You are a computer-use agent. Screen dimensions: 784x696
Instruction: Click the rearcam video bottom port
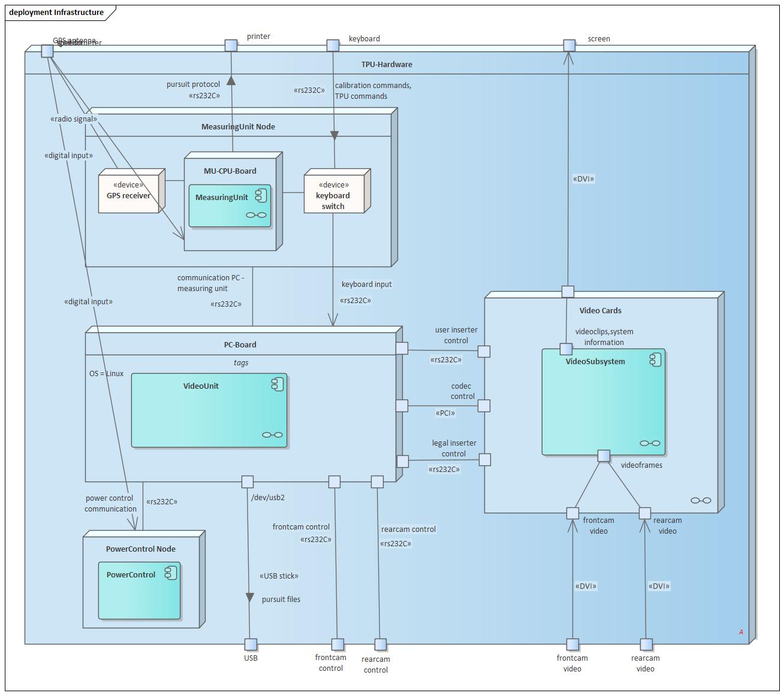pos(646,644)
